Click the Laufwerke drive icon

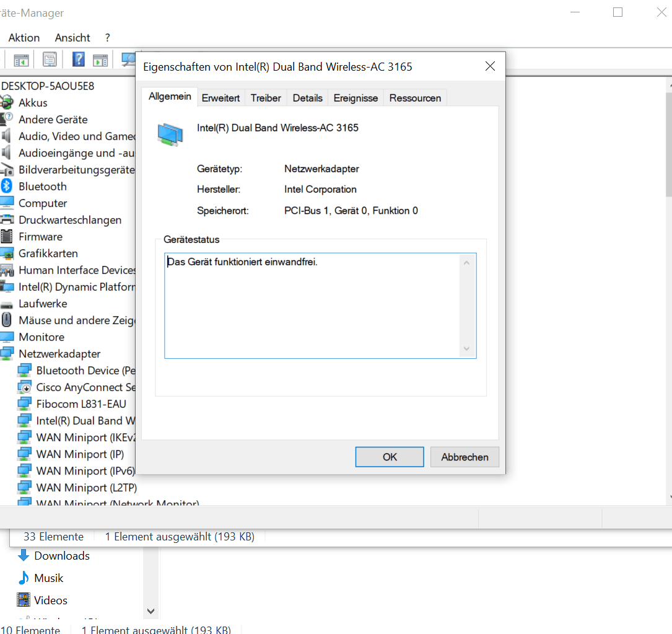point(6,305)
